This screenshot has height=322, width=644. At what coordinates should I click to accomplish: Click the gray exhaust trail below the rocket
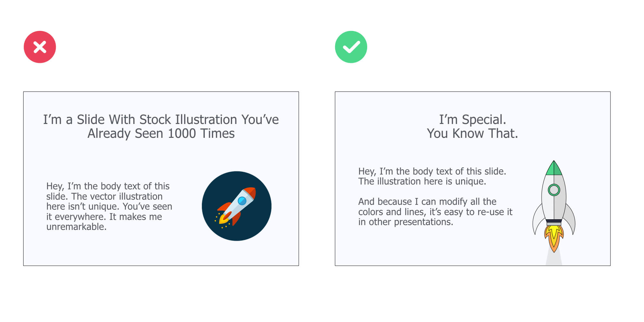[554, 259]
